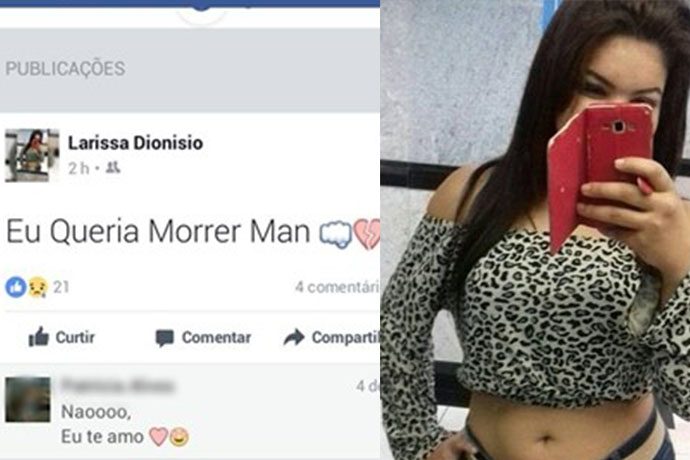
Task: Click the friends audience icon beside 2 h
Action: click(x=113, y=167)
